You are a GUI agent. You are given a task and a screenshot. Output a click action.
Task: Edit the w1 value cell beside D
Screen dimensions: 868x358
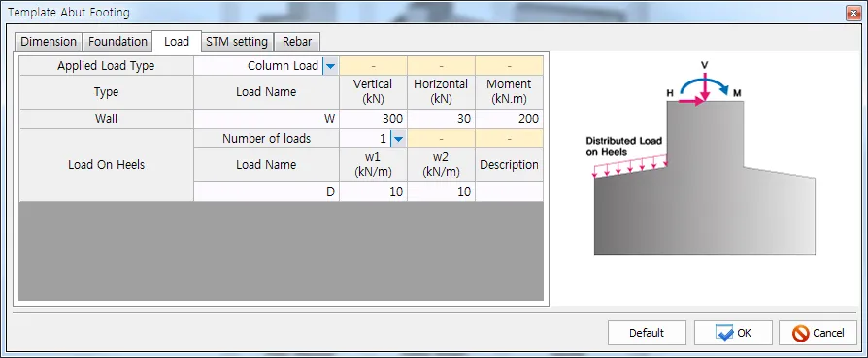pos(373,192)
